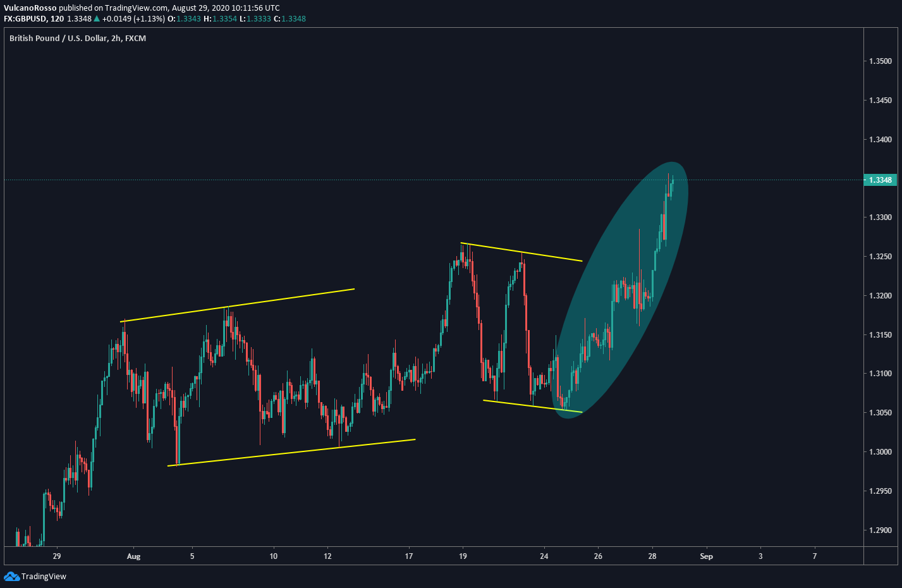Click the 12 date label on the time axis
Image resolution: width=902 pixels, height=588 pixels.
327,556
